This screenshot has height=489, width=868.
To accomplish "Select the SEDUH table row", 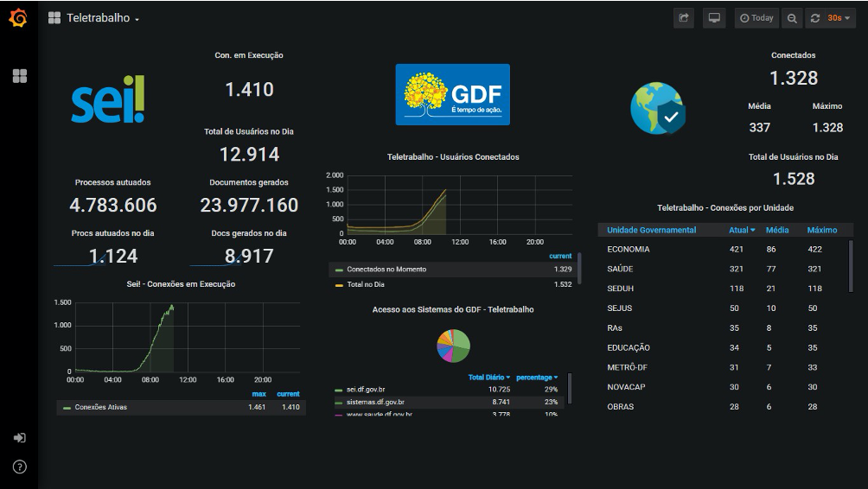I will point(723,289).
